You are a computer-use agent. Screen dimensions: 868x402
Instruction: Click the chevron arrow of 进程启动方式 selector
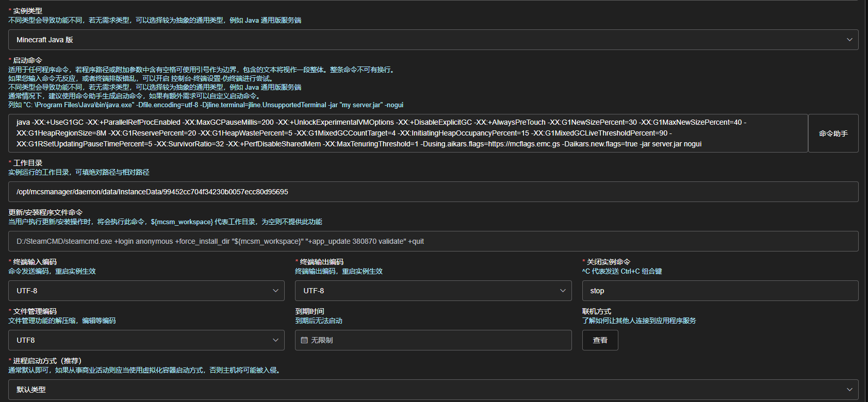[849, 390]
